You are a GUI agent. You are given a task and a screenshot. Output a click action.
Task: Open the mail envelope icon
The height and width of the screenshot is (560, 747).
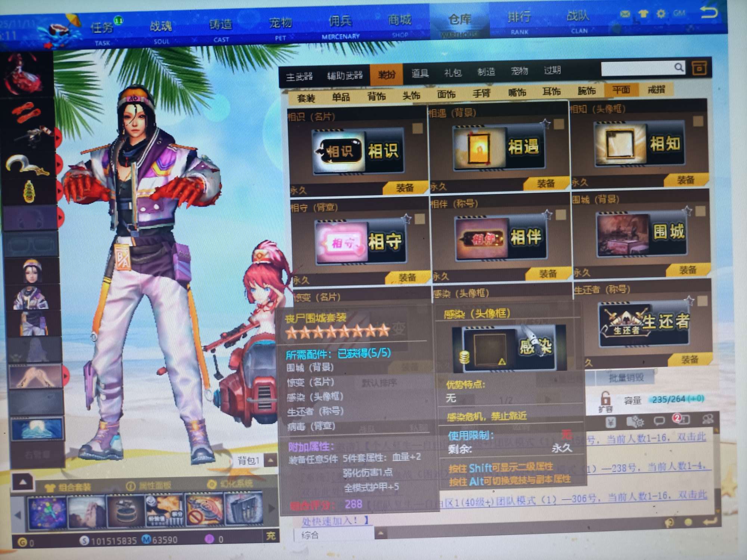625,14
